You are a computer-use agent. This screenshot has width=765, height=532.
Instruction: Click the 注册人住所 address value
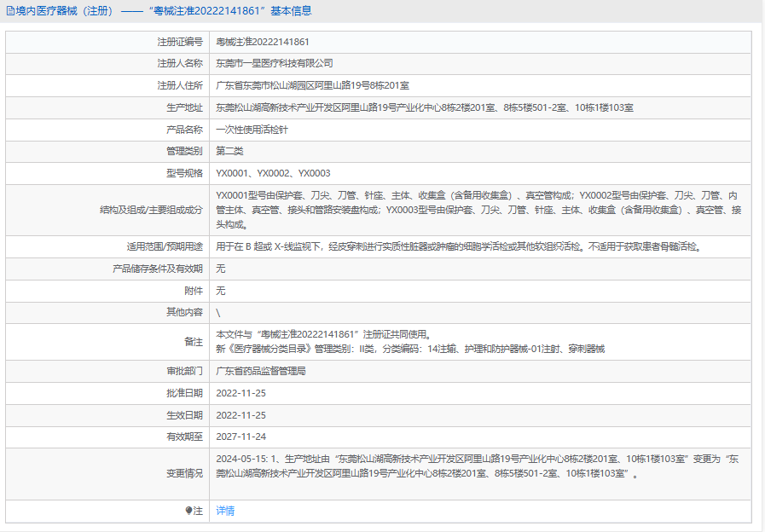(312, 85)
